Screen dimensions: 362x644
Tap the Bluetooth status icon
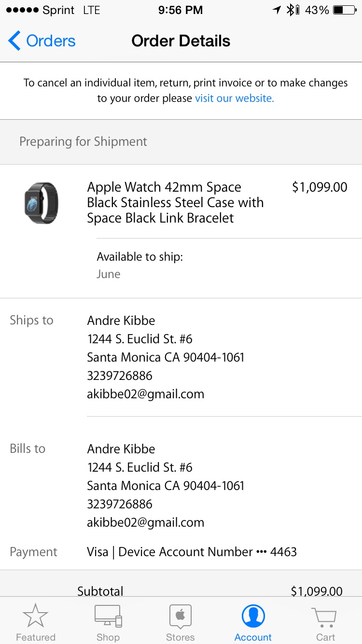tap(291, 10)
